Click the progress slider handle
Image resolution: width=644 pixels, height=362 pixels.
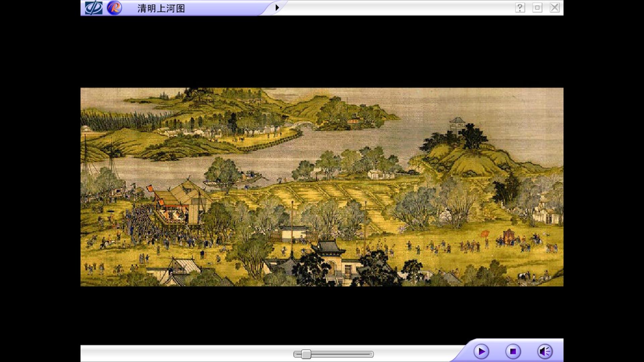tap(306, 354)
